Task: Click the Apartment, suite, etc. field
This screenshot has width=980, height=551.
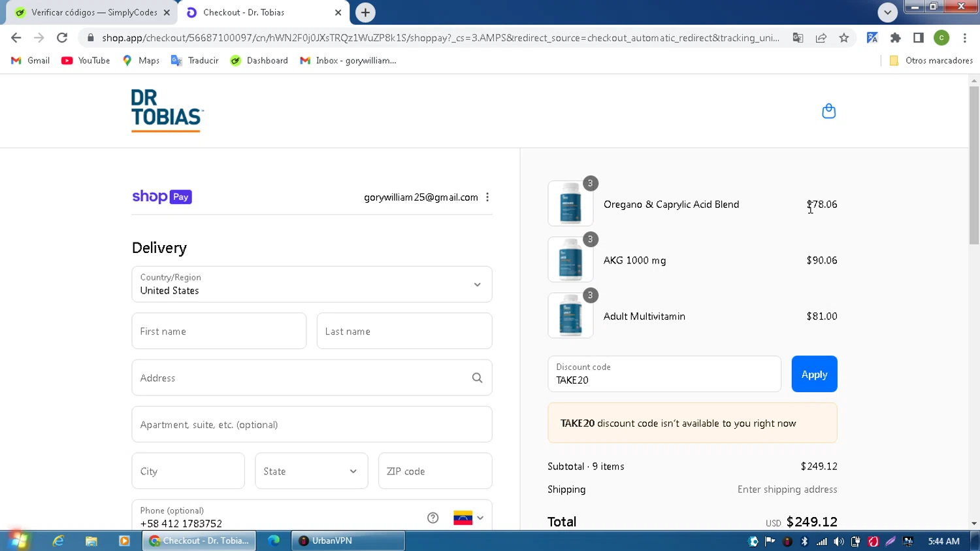Action: [312, 425]
